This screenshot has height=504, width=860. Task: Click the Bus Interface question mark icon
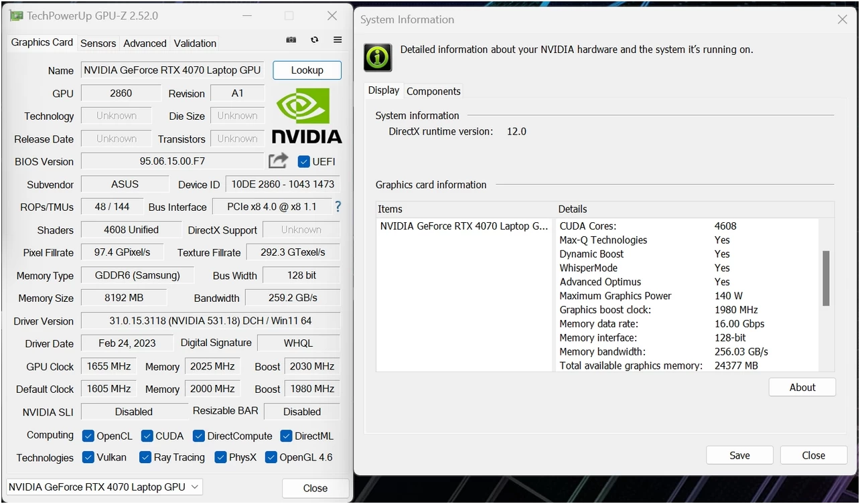[338, 207]
